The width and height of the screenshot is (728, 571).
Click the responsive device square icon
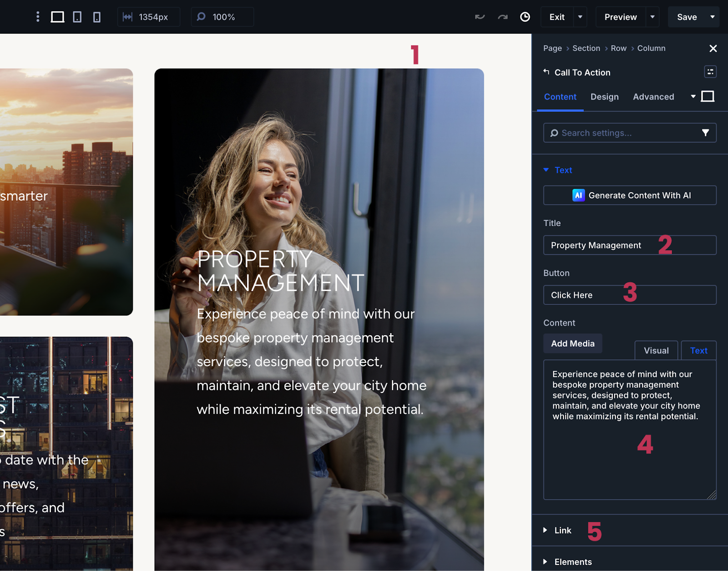708,96
